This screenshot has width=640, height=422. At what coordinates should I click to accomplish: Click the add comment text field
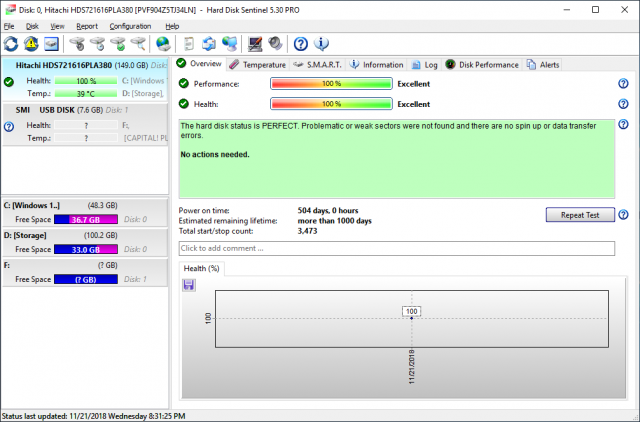click(x=396, y=248)
